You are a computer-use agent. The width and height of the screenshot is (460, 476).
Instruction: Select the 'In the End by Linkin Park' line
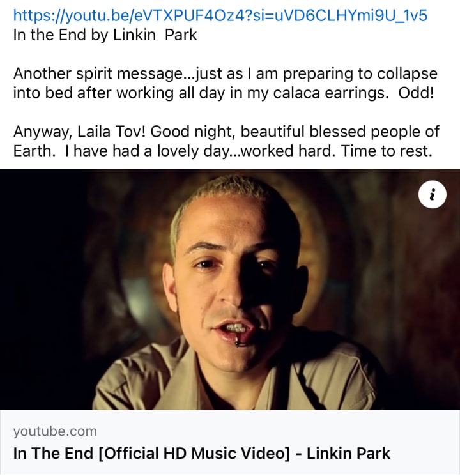click(105, 35)
